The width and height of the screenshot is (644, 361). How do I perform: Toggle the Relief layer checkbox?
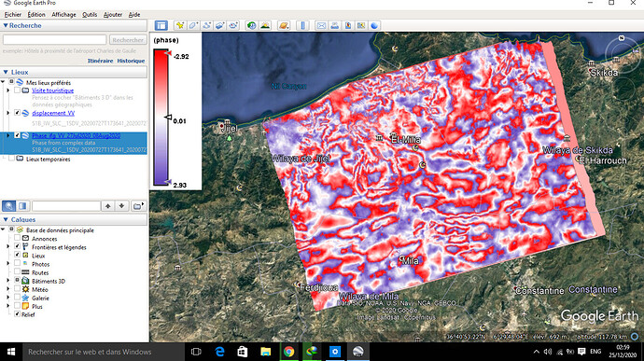click(17, 314)
